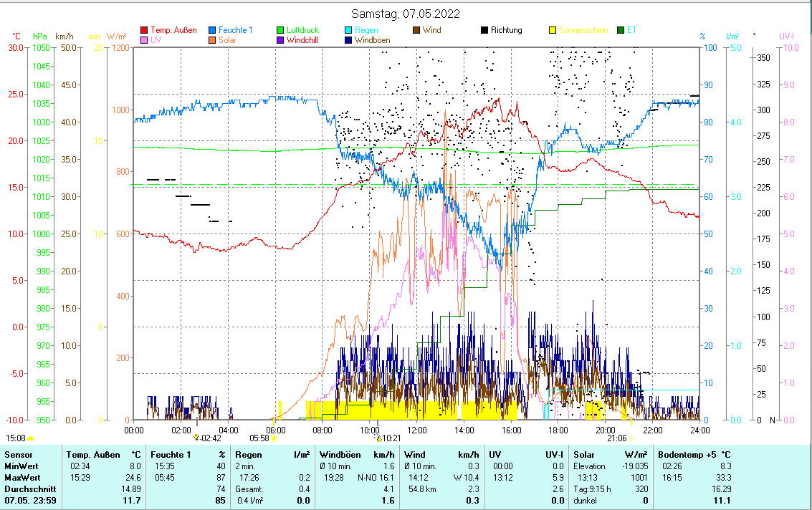Click the chart title Samstag, 07.05.2022
The height and width of the screenshot is (510, 812).
(x=406, y=14)
